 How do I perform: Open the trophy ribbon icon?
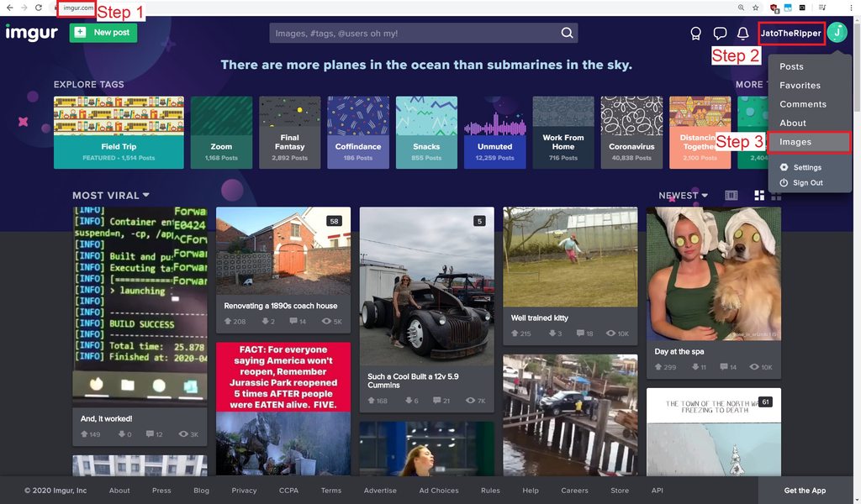[695, 34]
